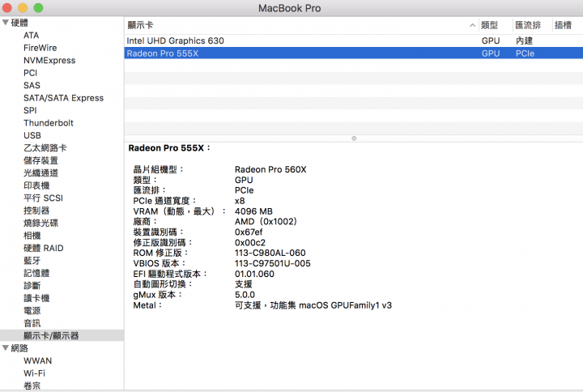Select 硬體 RAID entry
This screenshot has width=583, height=392.
(x=44, y=248)
